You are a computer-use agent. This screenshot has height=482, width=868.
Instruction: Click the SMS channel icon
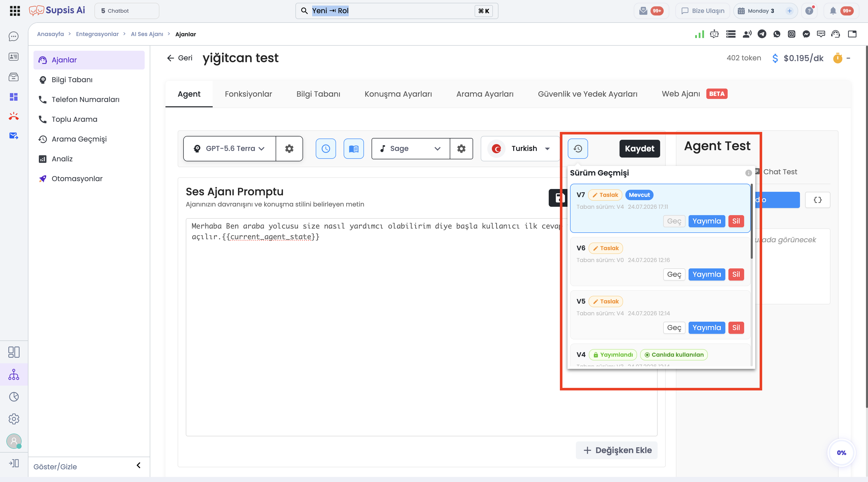coord(821,34)
